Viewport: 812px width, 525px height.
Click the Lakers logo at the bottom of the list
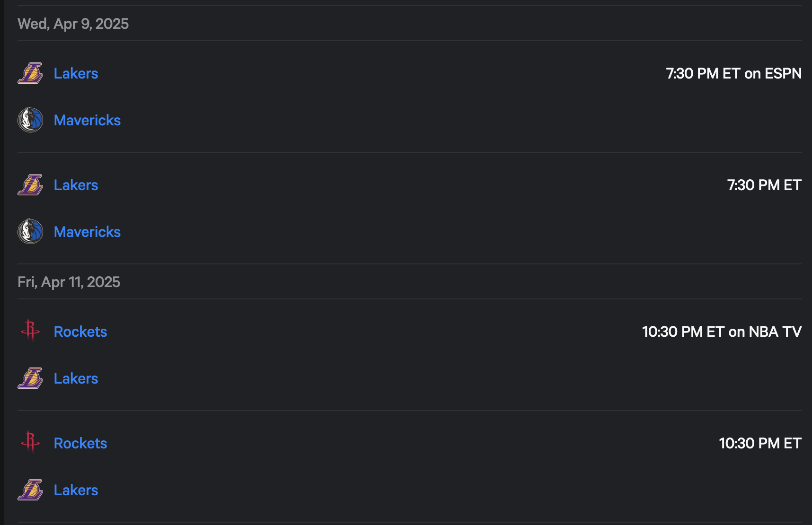coord(30,490)
